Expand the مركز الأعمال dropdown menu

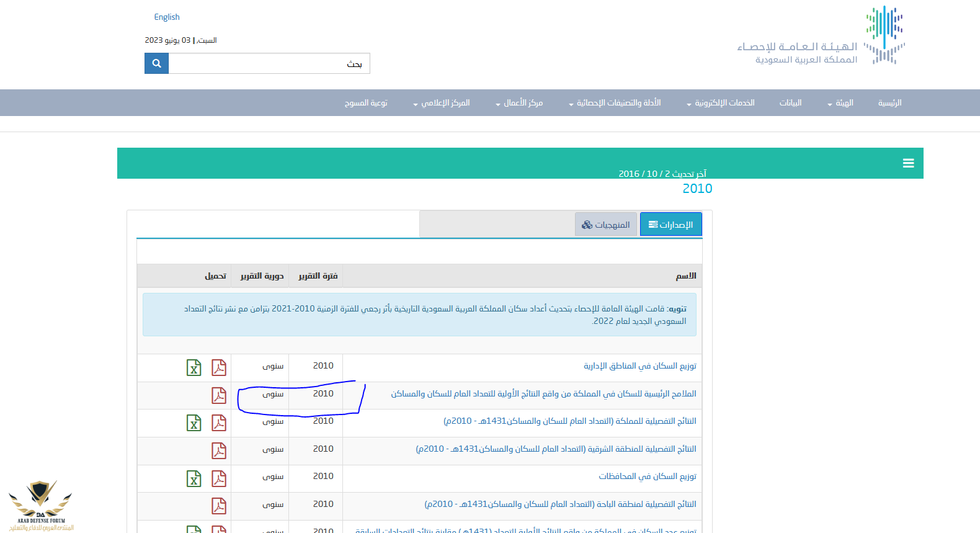point(519,103)
